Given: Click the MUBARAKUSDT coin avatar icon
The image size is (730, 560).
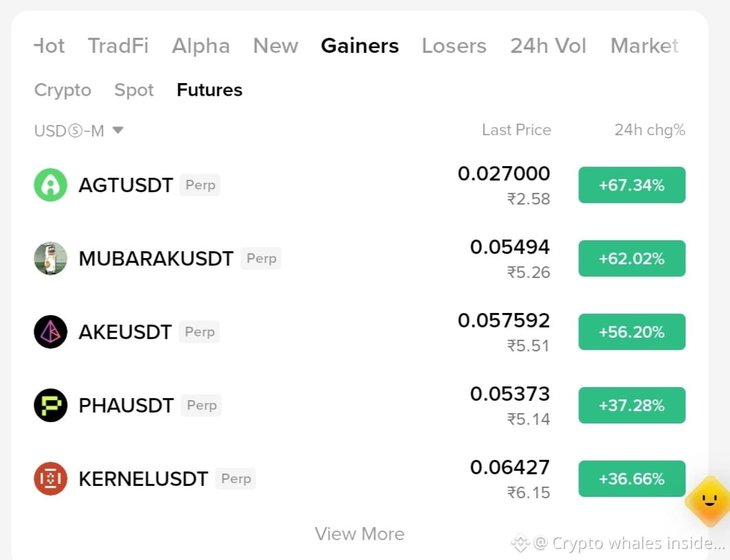Looking at the screenshot, I should coord(50,258).
